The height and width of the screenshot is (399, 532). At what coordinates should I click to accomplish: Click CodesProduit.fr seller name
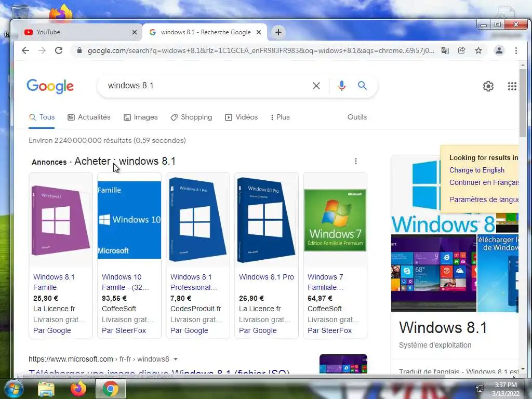pyautogui.click(x=196, y=309)
